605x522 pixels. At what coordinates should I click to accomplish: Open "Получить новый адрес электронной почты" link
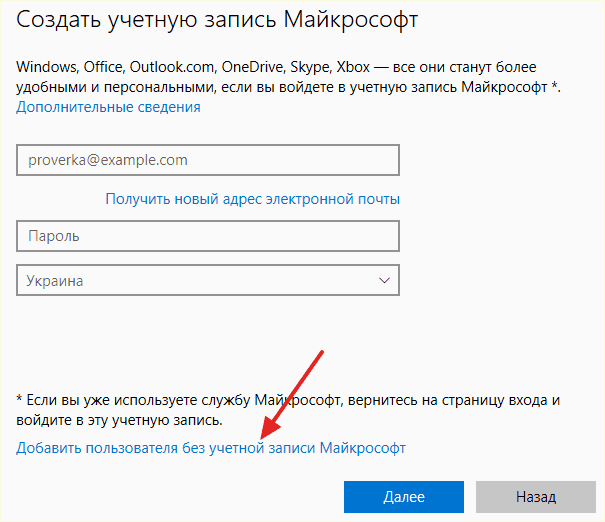253,199
